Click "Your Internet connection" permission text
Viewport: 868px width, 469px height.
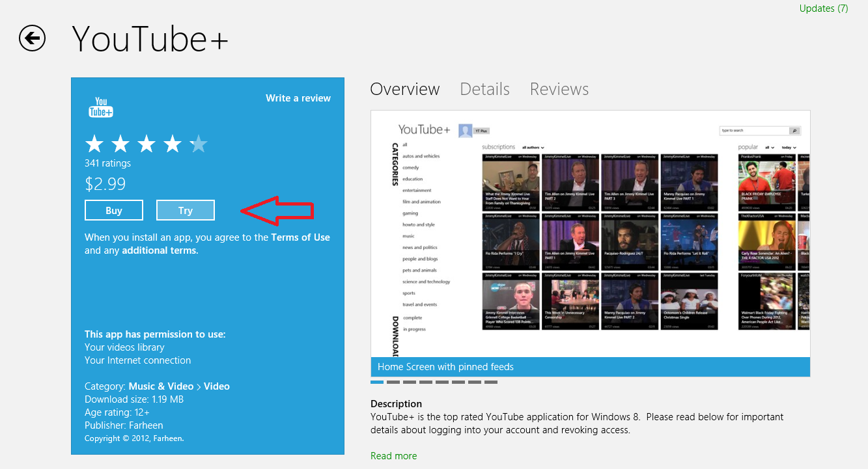138,360
